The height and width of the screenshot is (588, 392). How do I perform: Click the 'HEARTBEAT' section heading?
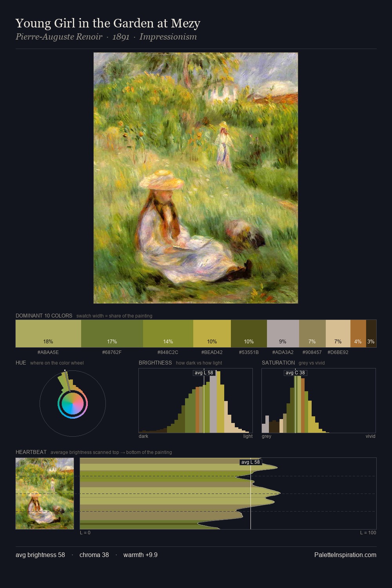[x=31, y=452]
